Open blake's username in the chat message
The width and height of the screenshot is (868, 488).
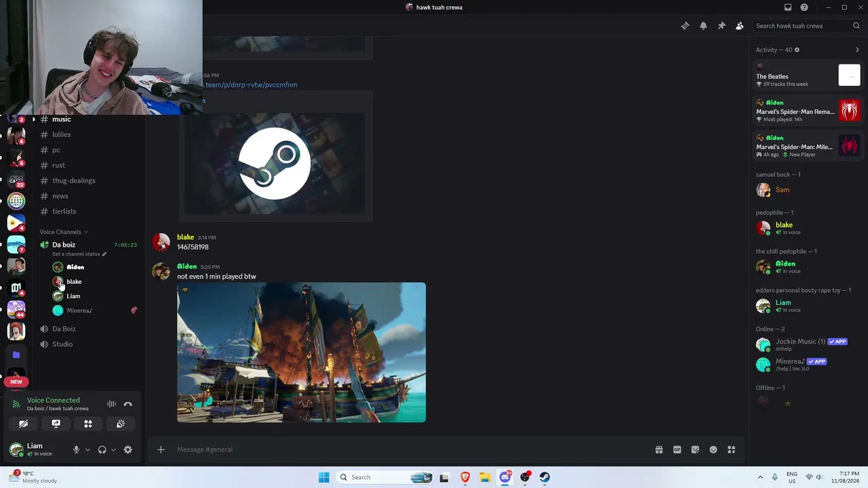(x=185, y=237)
